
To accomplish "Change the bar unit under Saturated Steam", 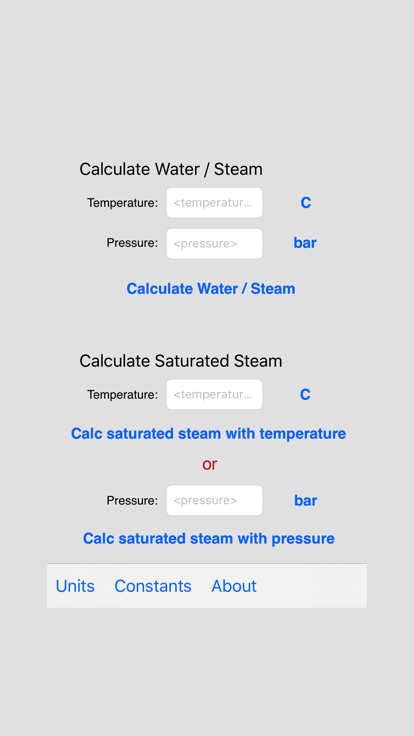I will [306, 501].
